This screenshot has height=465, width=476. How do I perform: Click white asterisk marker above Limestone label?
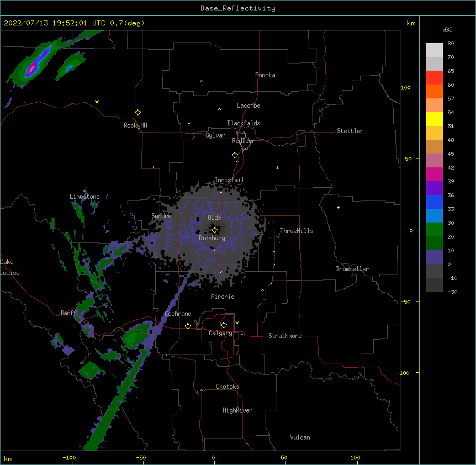85,191
